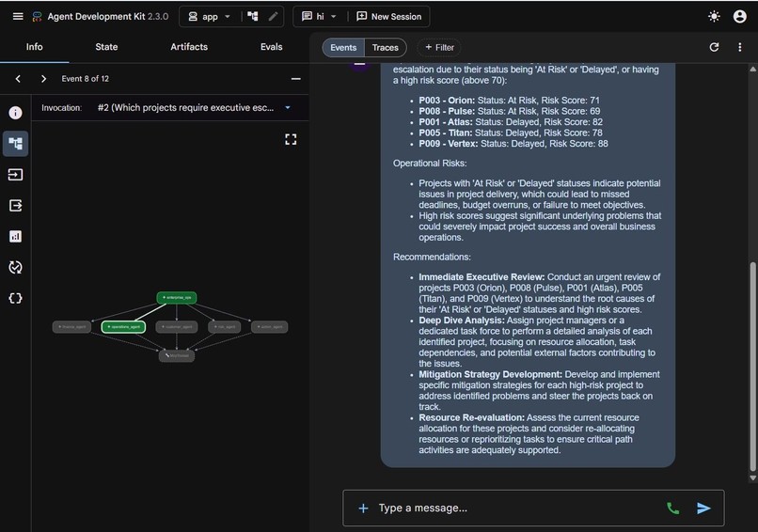Open the agent structure icon in top bar
The height and width of the screenshot is (532, 758).
point(253,16)
